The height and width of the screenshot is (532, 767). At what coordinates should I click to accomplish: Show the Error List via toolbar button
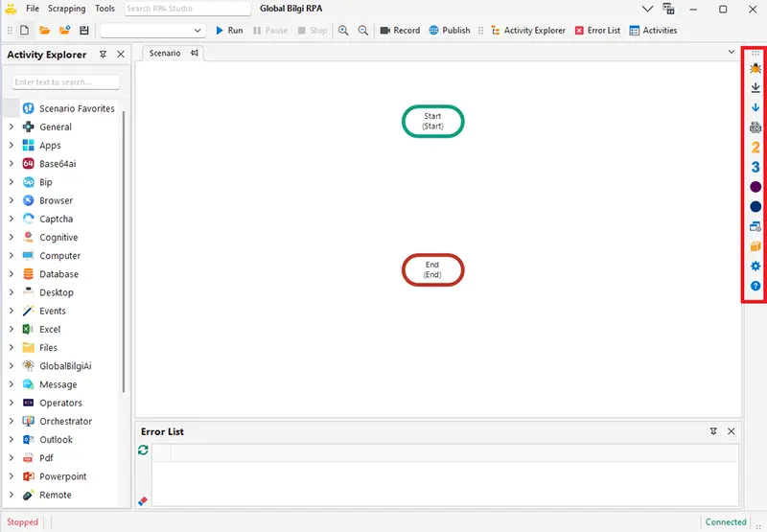(597, 31)
